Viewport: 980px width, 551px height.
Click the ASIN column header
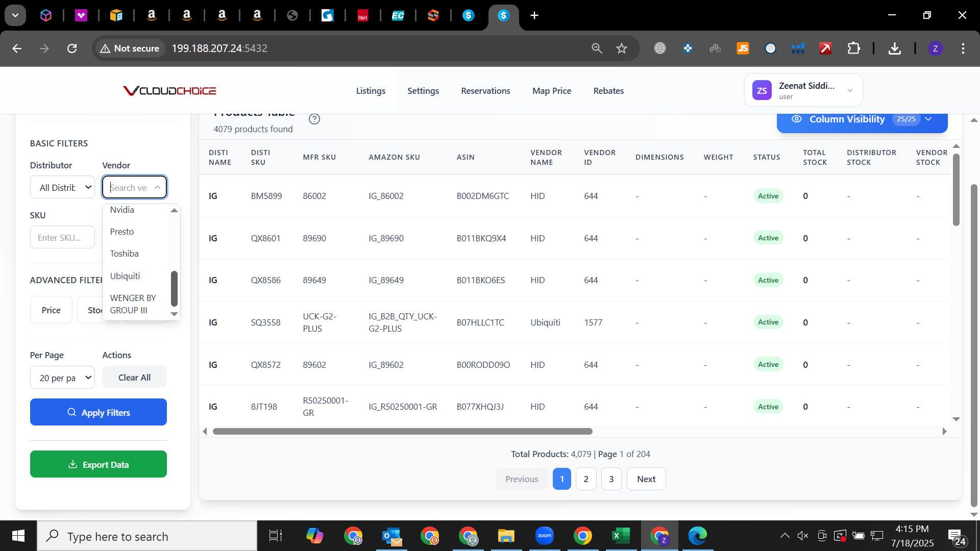(x=465, y=157)
